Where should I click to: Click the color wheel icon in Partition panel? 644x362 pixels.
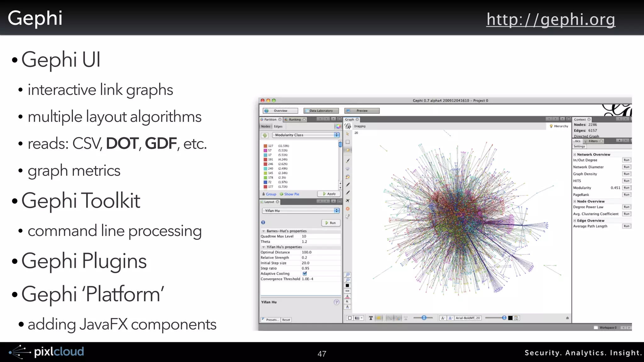coord(338,126)
